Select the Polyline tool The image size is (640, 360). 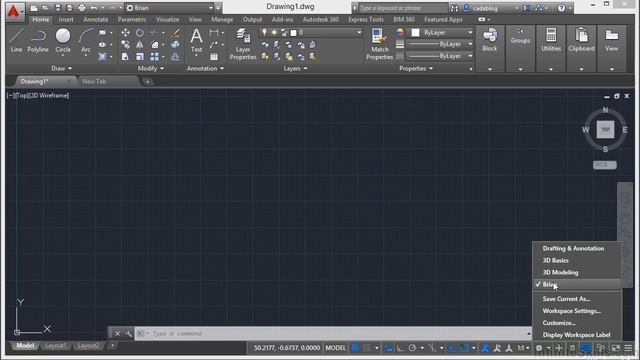(38, 40)
